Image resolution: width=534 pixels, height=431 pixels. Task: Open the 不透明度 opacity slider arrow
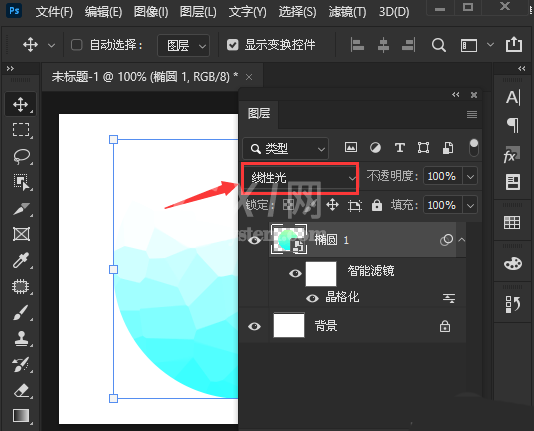pos(470,176)
